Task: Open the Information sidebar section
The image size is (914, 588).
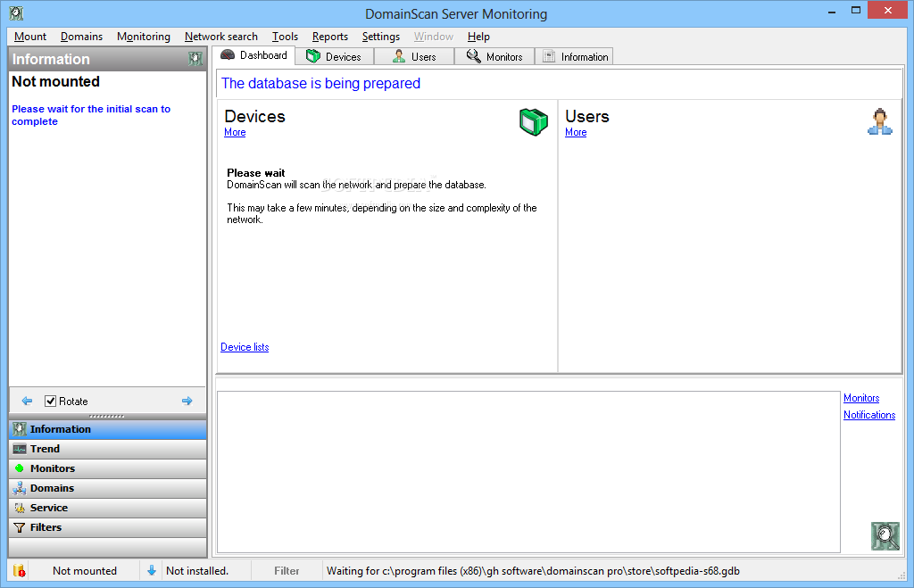Action: pyautogui.click(x=107, y=429)
